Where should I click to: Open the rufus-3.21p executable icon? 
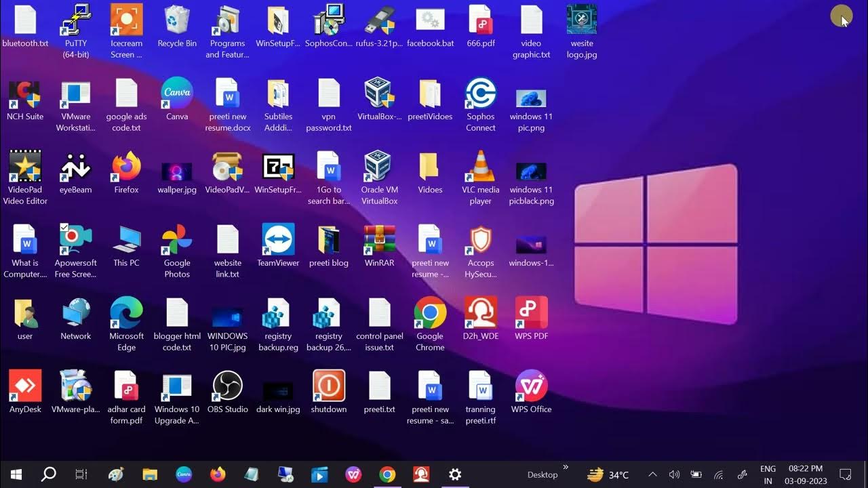point(379,20)
